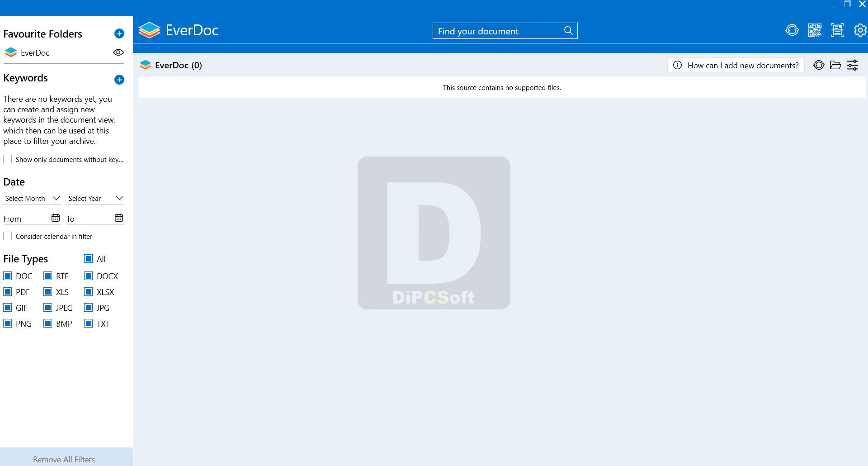The image size is (868, 466).
Task: Open the source folder icon
Action: tap(835, 65)
